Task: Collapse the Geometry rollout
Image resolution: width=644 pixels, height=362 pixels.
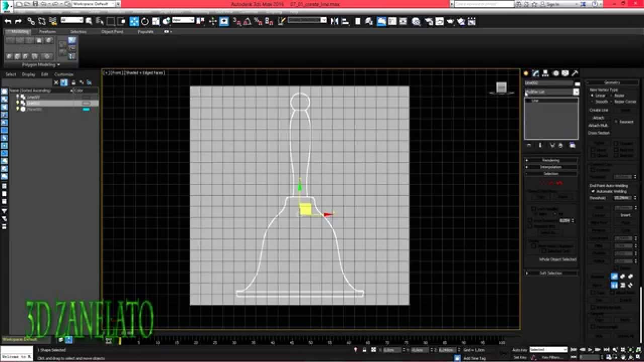Action: point(612,82)
